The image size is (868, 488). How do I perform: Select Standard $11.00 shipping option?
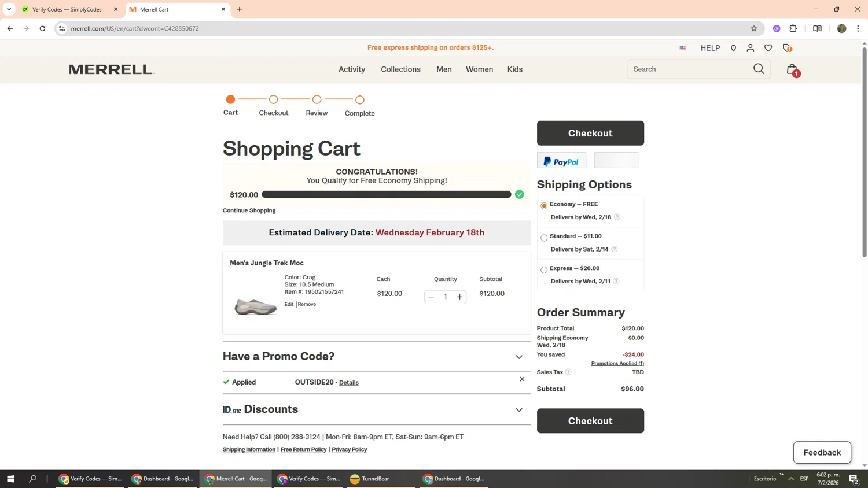[x=544, y=238]
